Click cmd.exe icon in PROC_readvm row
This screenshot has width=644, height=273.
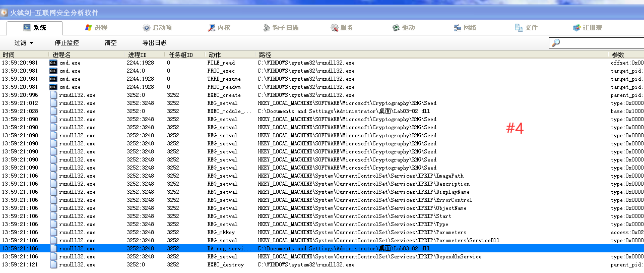(x=53, y=87)
